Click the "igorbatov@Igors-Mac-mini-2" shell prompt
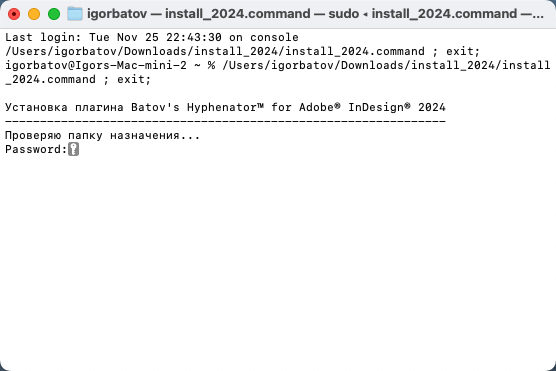This screenshot has width=556, height=371. click(x=96, y=65)
